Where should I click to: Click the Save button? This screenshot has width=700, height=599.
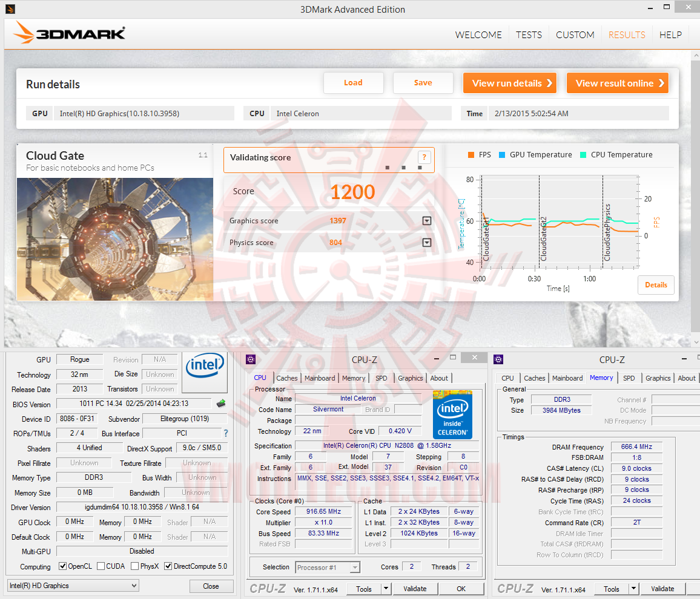pyautogui.click(x=423, y=83)
